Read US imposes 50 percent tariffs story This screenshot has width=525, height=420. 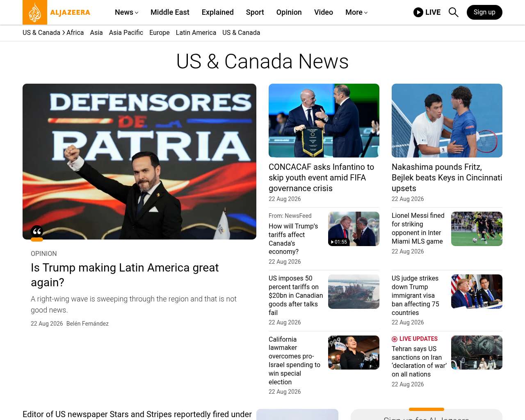coord(296,295)
